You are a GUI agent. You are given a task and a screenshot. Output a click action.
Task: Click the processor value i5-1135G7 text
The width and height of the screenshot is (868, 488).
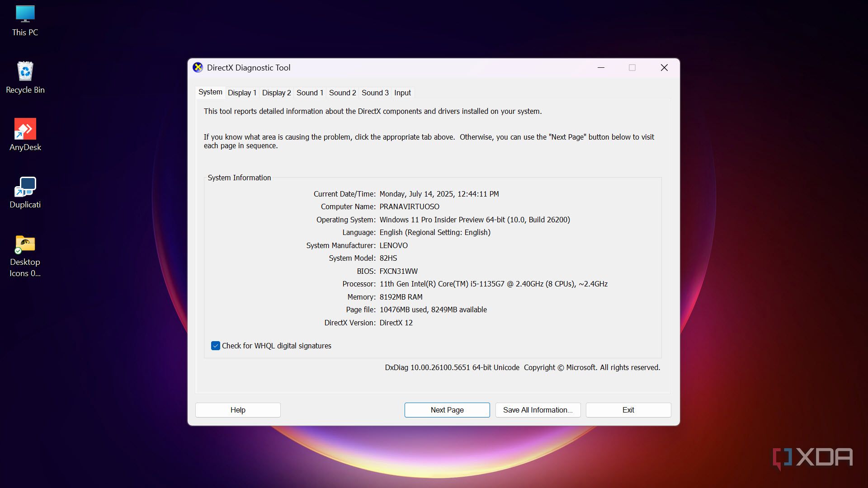pyautogui.click(x=493, y=284)
